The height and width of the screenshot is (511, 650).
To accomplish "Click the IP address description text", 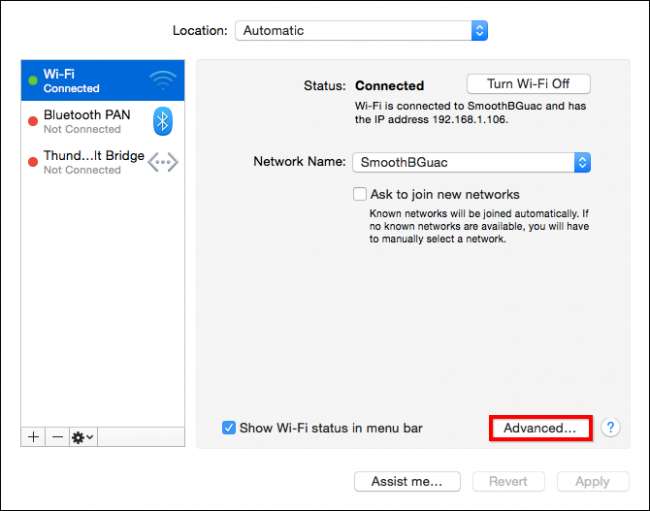I will click(470, 113).
